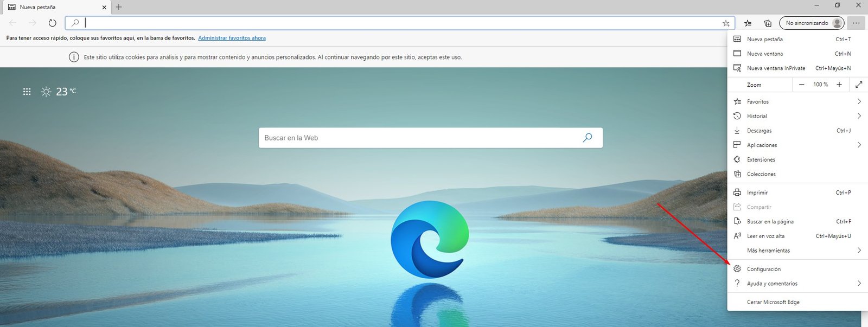Open the Collections toolbar icon
Image resolution: width=868 pixels, height=327 pixels.
(768, 23)
